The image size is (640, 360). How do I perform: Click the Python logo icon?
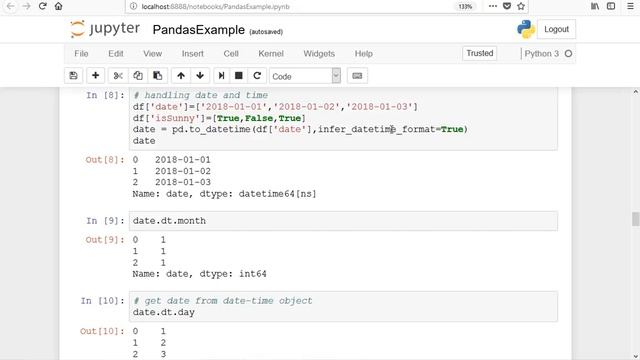coord(526,29)
